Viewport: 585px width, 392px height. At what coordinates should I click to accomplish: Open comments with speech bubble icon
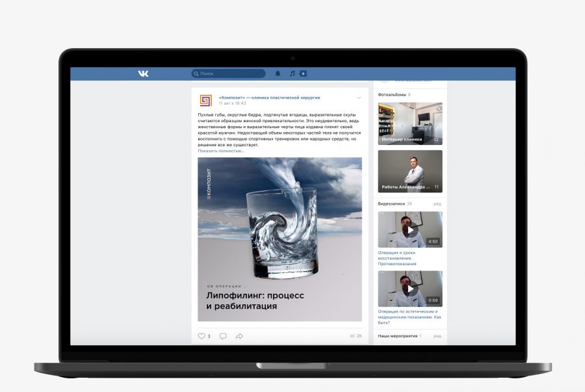[223, 336]
